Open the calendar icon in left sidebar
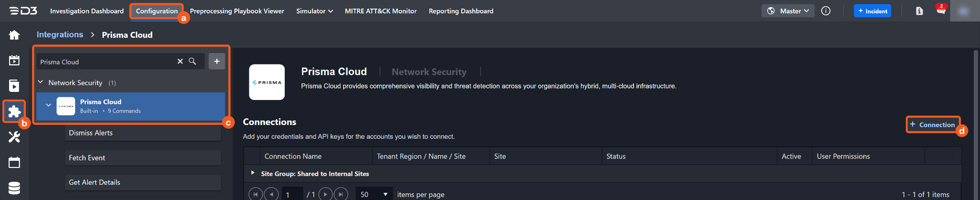This screenshot has width=980, height=200. (x=14, y=163)
